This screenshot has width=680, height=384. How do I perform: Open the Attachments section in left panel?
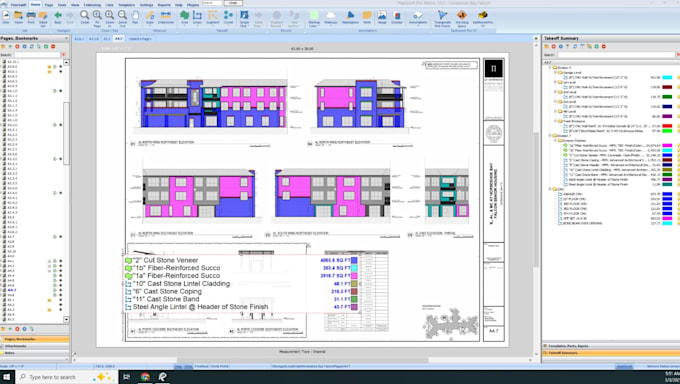click(35, 346)
